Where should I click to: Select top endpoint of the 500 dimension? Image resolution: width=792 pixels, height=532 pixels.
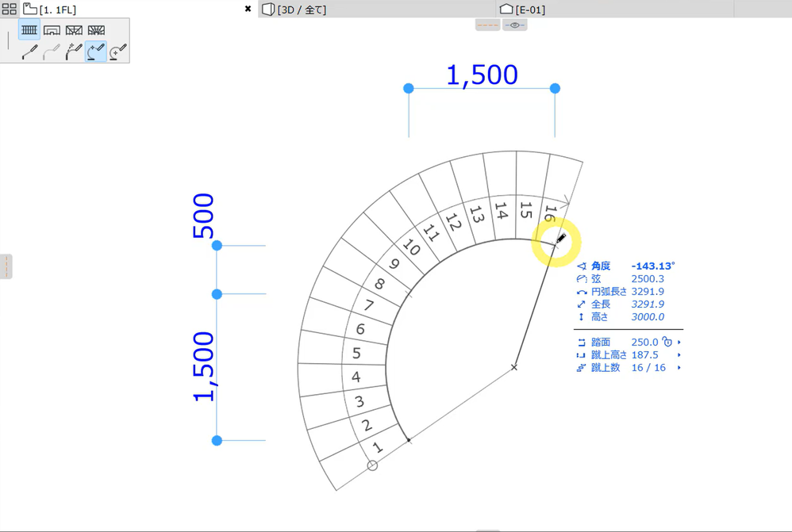217,245
